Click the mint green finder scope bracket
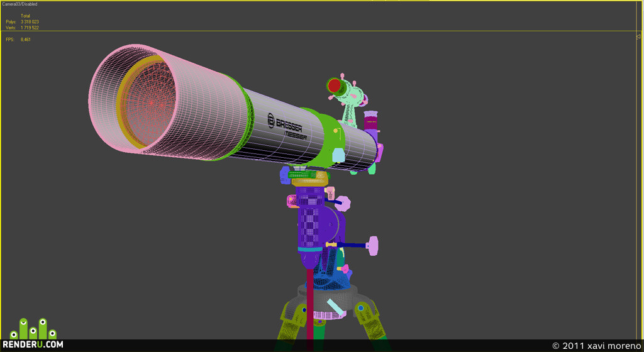The image size is (644, 352). coord(350,101)
